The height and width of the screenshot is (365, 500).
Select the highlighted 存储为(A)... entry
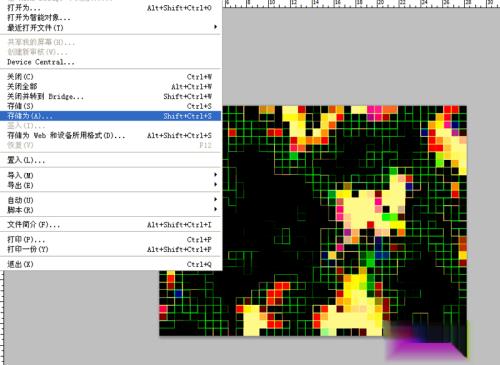(x=111, y=116)
